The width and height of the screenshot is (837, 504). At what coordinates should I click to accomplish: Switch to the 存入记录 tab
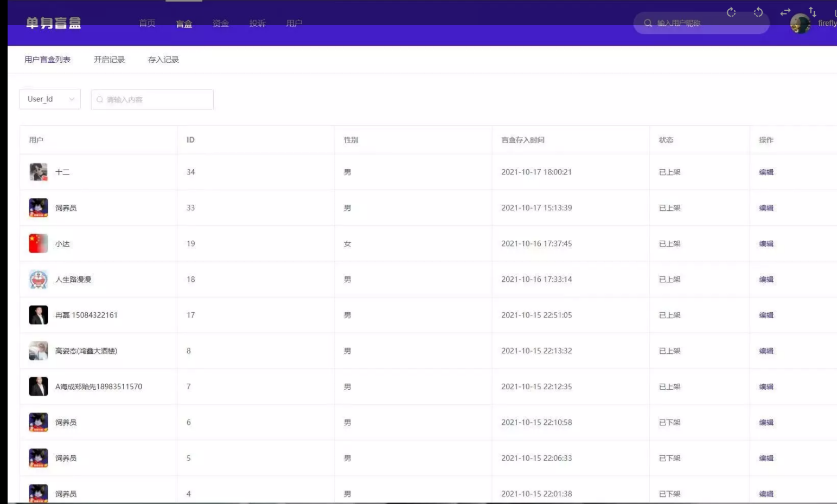(163, 60)
